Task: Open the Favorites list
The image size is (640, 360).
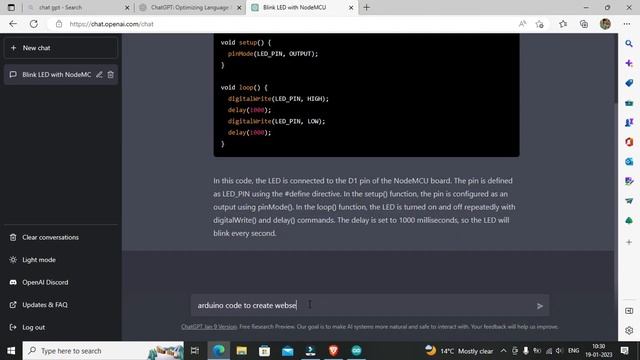Action: click(563, 24)
